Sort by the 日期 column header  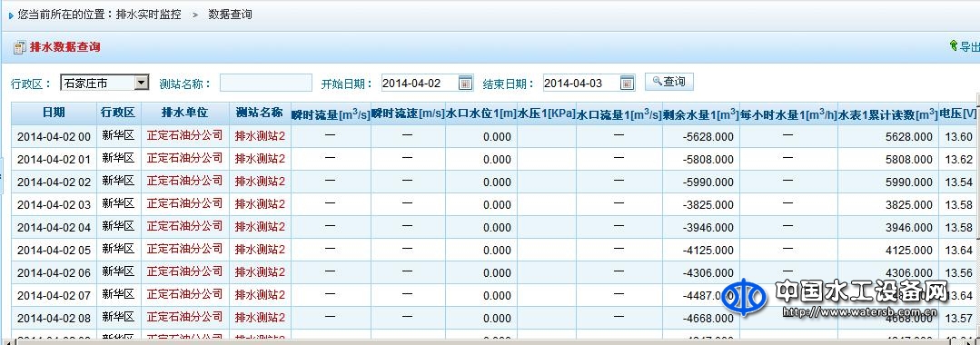(x=54, y=113)
